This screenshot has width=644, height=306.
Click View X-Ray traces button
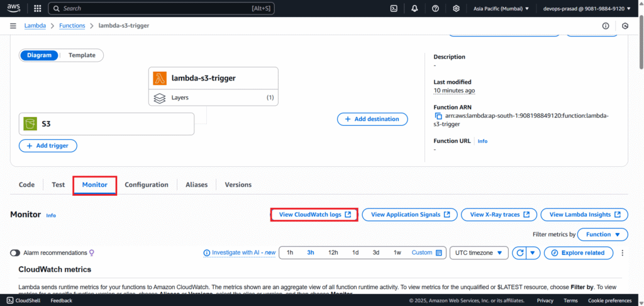pyautogui.click(x=499, y=215)
